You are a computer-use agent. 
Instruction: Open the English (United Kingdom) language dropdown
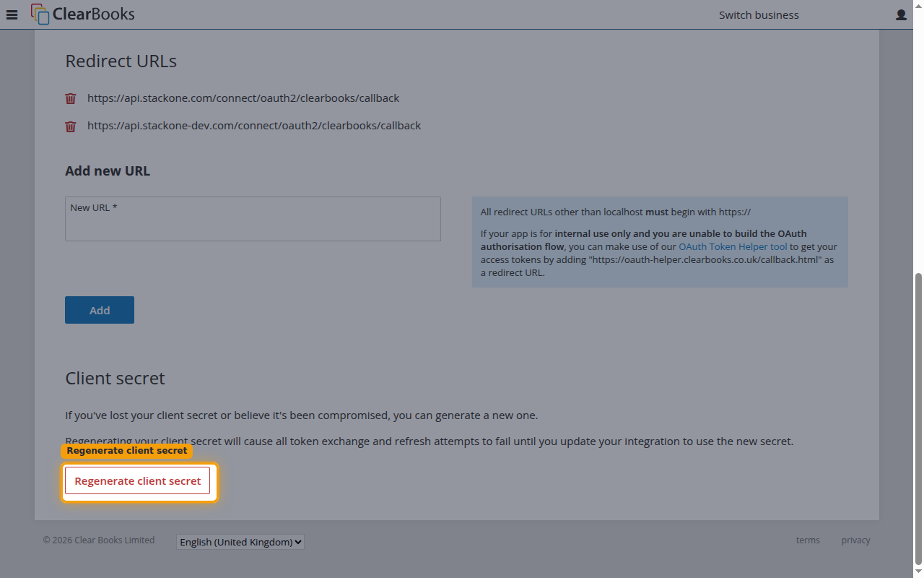pyautogui.click(x=240, y=542)
